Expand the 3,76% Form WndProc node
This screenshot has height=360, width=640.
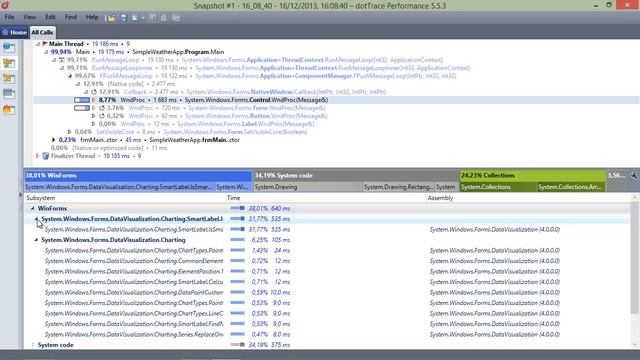pos(93,108)
